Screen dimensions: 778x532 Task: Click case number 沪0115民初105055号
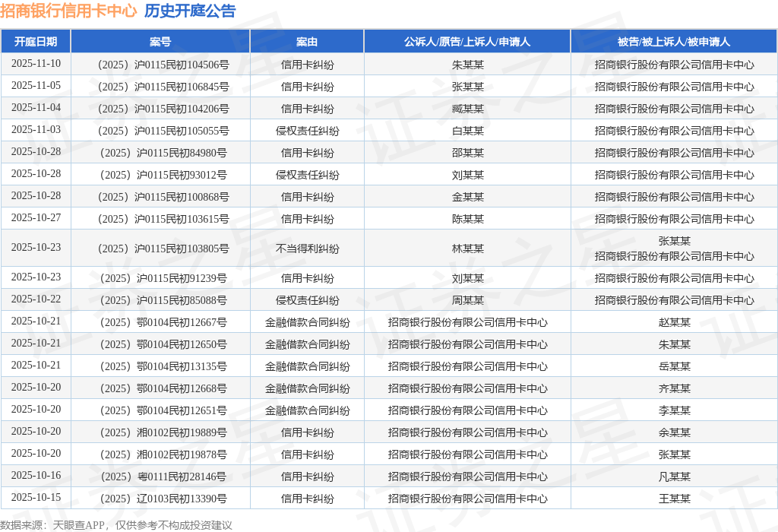[163, 131]
